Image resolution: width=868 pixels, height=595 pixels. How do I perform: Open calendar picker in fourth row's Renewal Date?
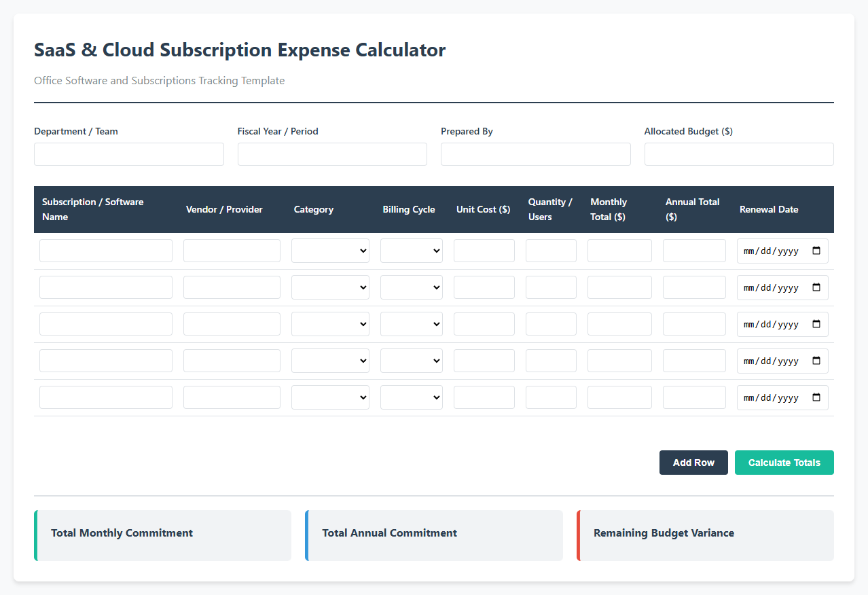[x=816, y=361]
